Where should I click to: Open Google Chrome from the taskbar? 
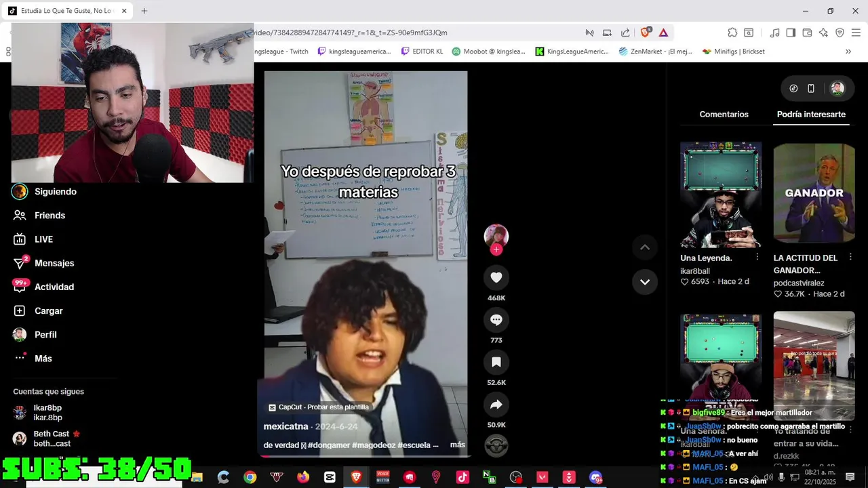pos(250,477)
